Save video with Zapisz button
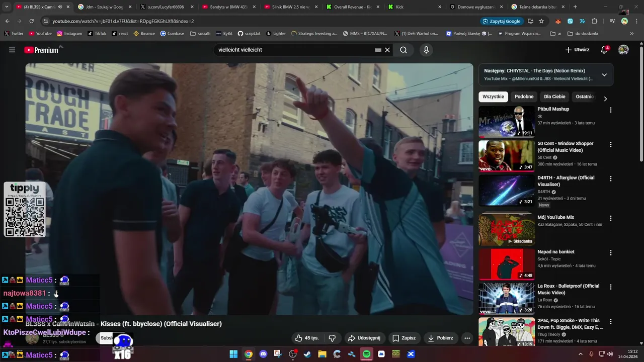Screen dimensions: 644x362 click(404, 338)
